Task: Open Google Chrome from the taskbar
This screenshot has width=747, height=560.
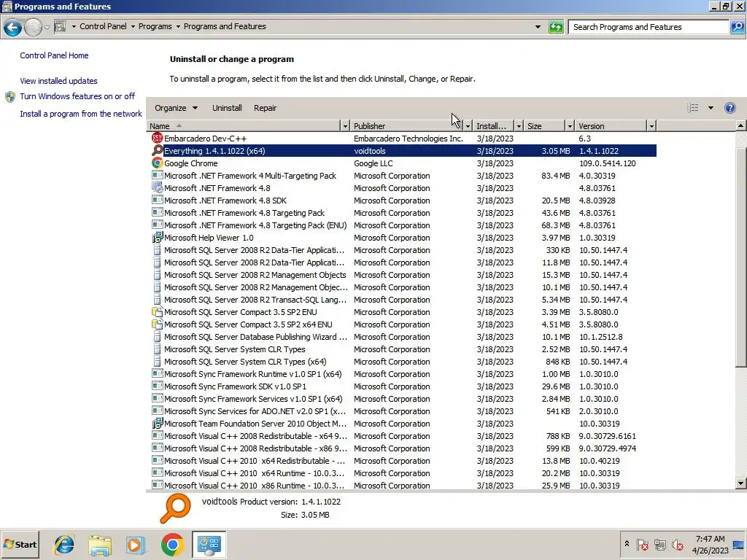Action: (172, 545)
